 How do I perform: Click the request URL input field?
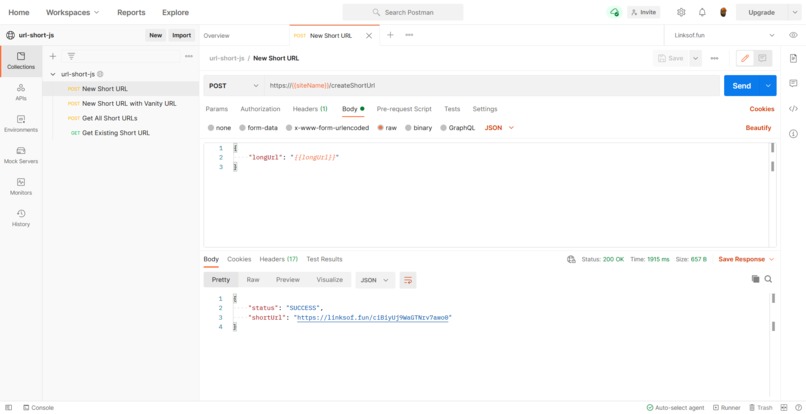click(x=492, y=86)
